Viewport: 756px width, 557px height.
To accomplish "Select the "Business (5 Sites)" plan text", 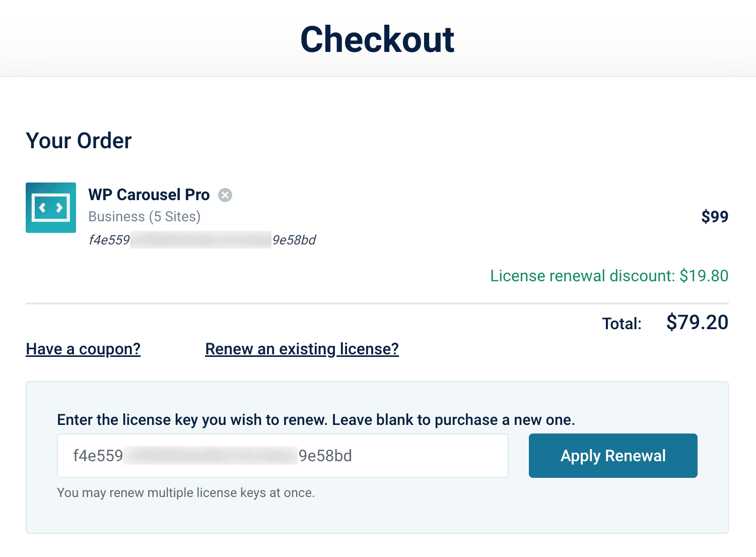I will coord(144,217).
